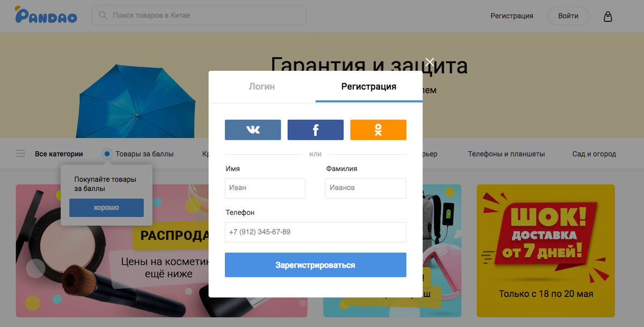Open Телефоны и планшеты category

(506, 154)
